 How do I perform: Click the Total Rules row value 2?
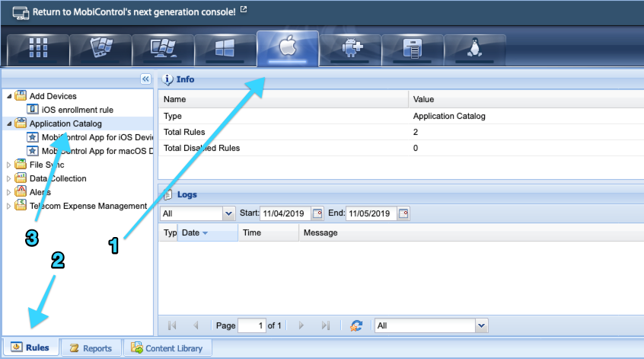pos(415,132)
